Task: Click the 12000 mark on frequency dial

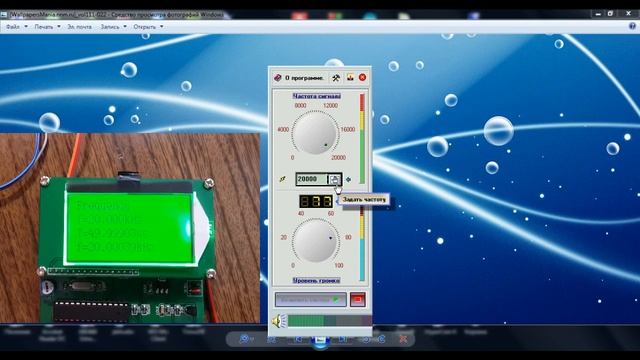Action: pyautogui.click(x=330, y=106)
